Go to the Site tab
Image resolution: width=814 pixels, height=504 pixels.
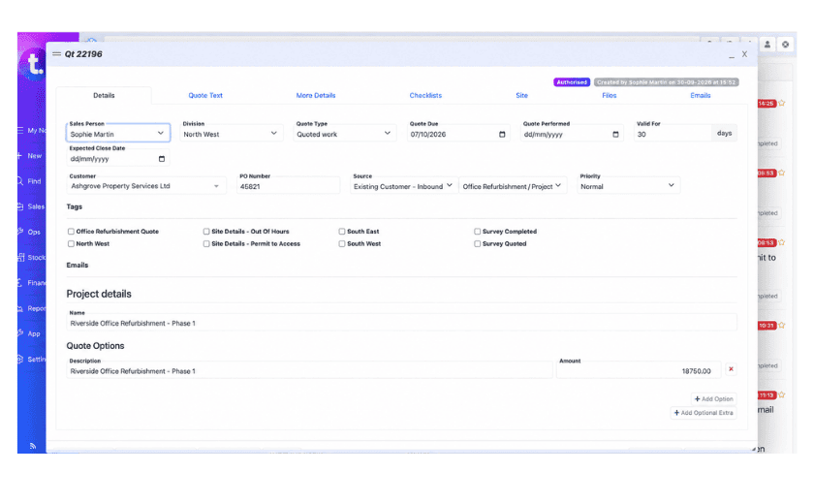coord(521,96)
